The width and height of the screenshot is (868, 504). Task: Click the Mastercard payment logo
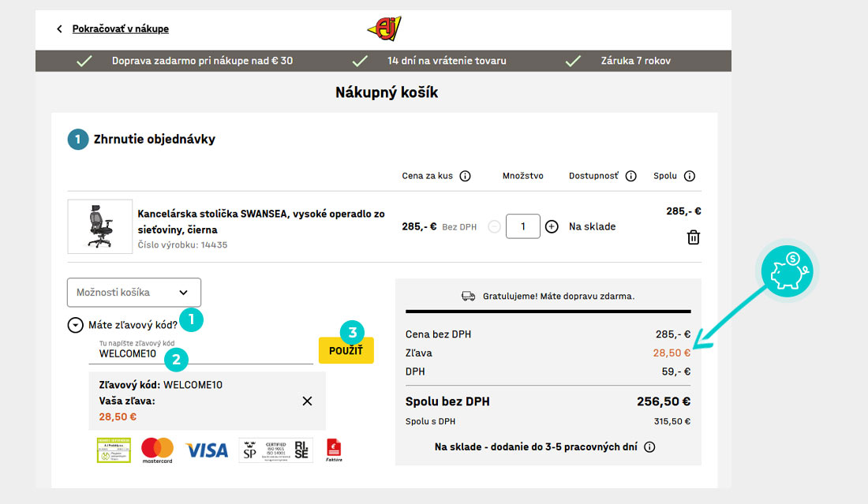(157, 450)
